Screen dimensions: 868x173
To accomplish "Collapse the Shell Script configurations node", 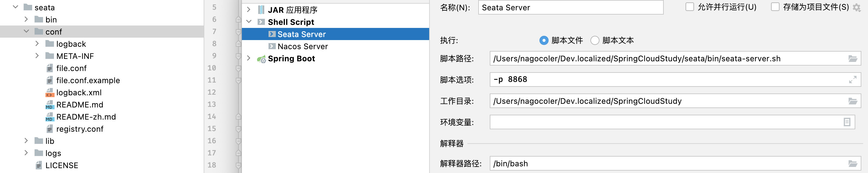I will (x=249, y=22).
